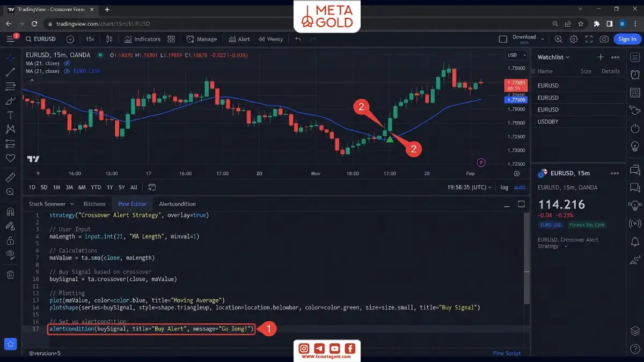Viewport: 644px width, 362px height.
Task: Select the ruler measure tool
Action: point(10,178)
